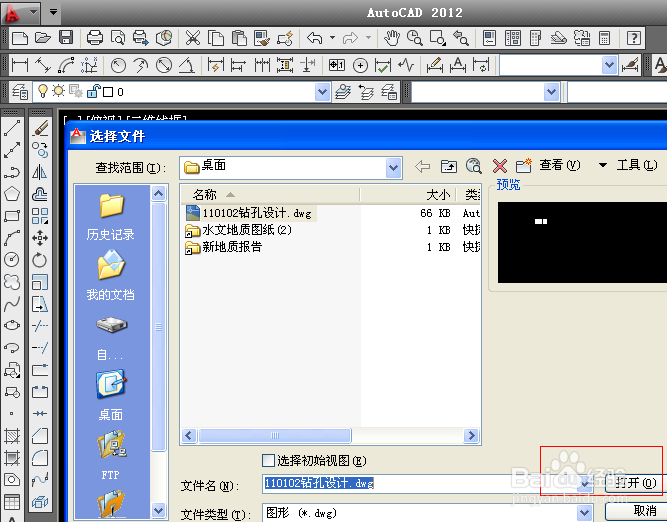Open the Quick Access toolbar customize arrow
Viewport: 667px width, 522px height.
[x=53, y=12]
